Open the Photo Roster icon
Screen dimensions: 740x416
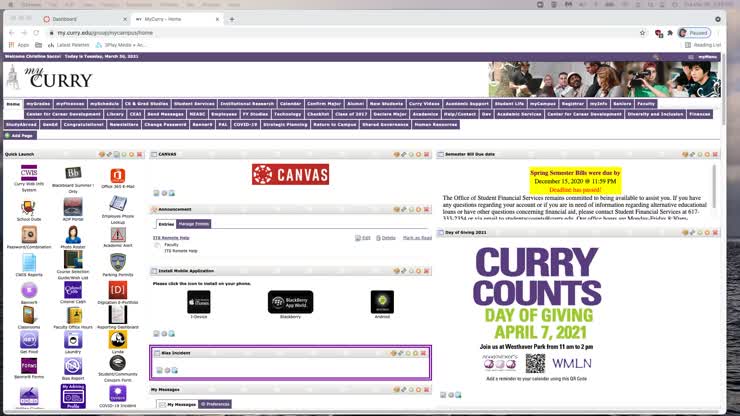(73, 235)
